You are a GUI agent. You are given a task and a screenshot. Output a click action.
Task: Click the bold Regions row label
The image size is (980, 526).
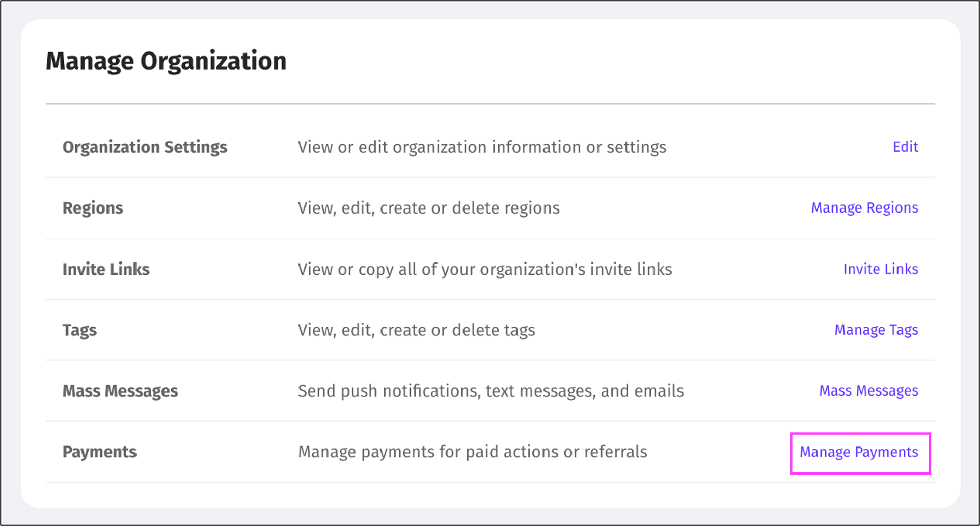coord(93,208)
